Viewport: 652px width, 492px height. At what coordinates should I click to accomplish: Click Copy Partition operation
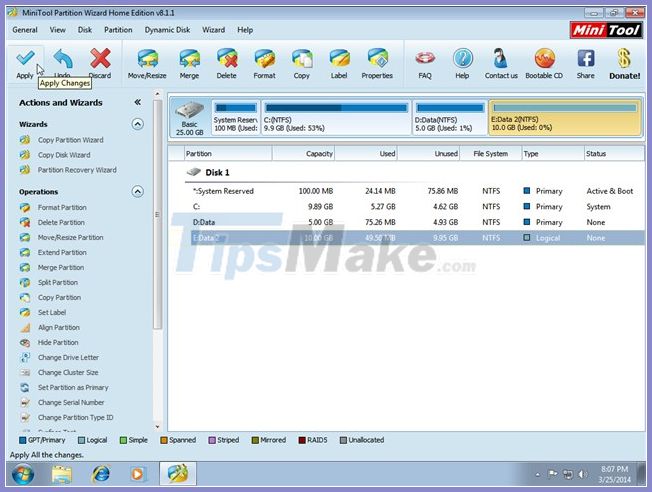[x=59, y=297]
